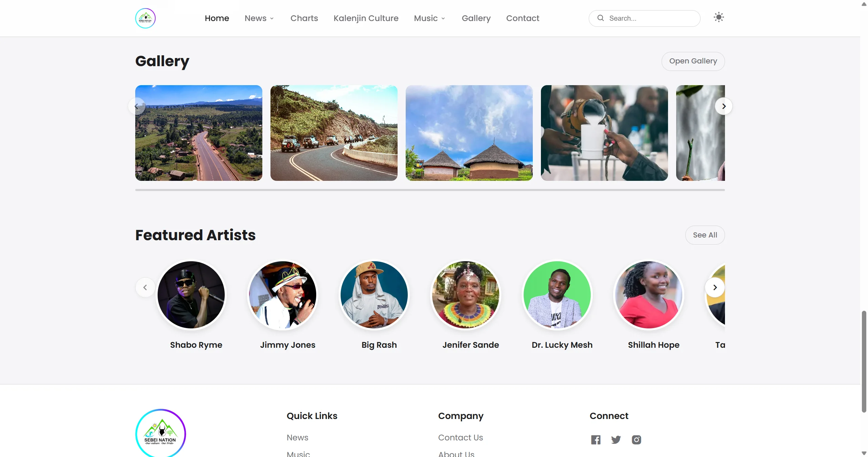Image resolution: width=868 pixels, height=457 pixels.
Task: Click See All featured artists
Action: pos(705,235)
